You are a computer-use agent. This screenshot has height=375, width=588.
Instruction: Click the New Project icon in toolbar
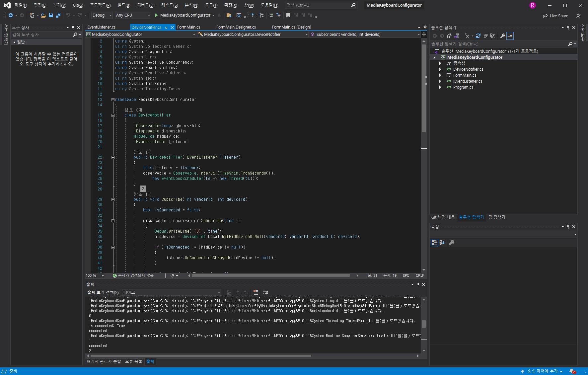tap(32, 15)
